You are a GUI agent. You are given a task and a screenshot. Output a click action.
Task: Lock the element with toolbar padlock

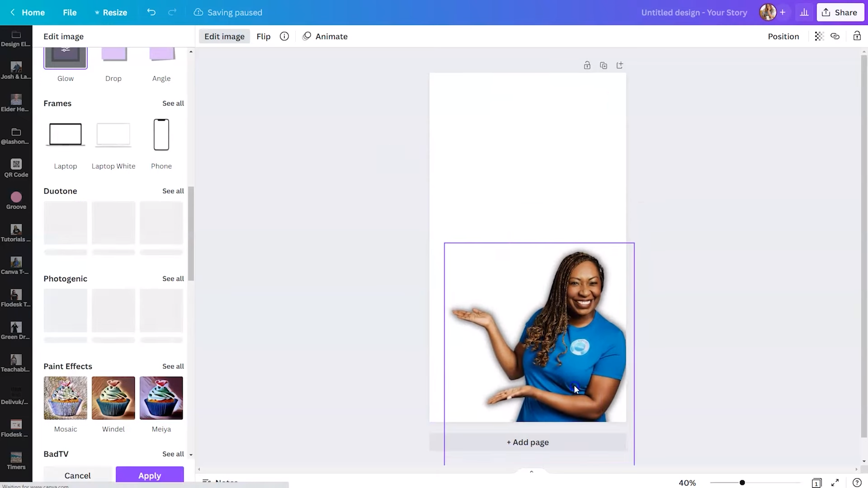click(x=857, y=36)
